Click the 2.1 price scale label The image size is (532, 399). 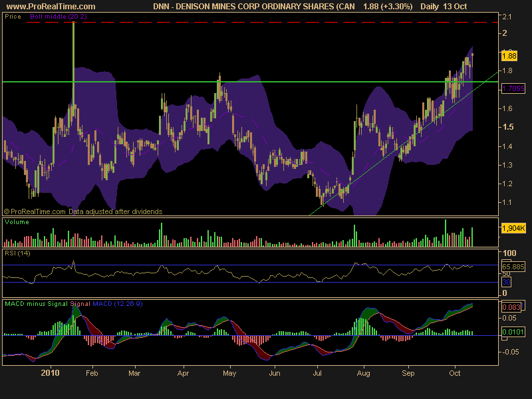point(507,17)
